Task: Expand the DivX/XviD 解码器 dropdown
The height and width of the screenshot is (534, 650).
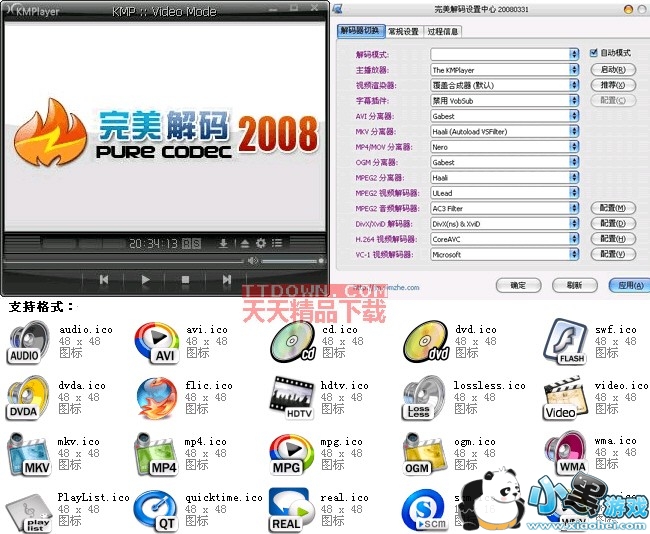Action: pos(504,223)
